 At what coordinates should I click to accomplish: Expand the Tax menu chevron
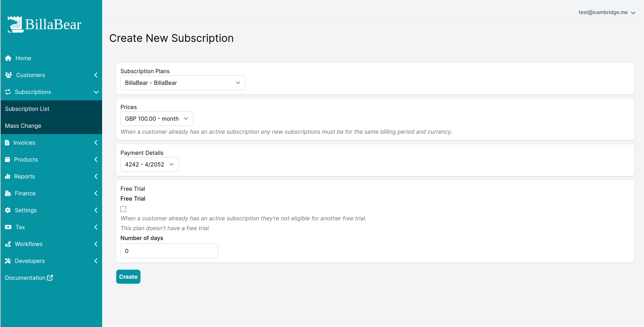(x=96, y=227)
